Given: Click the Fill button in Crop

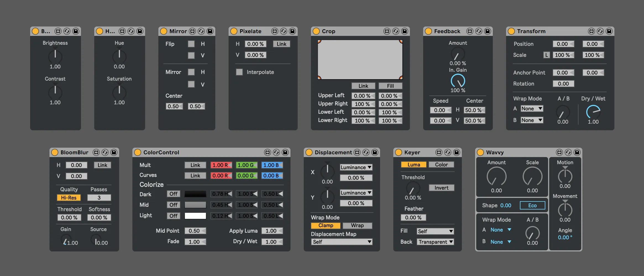Looking at the screenshot, I should coord(390,86).
